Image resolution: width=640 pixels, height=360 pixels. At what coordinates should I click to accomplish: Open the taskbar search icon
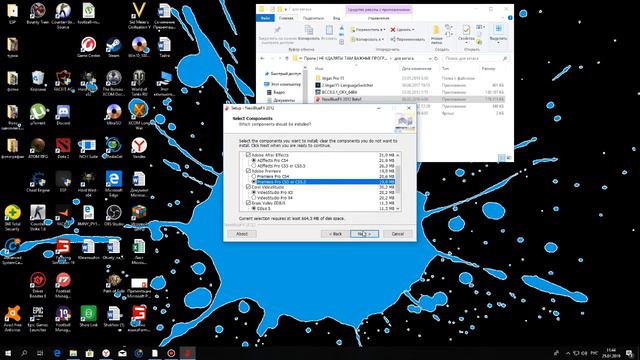(24, 353)
